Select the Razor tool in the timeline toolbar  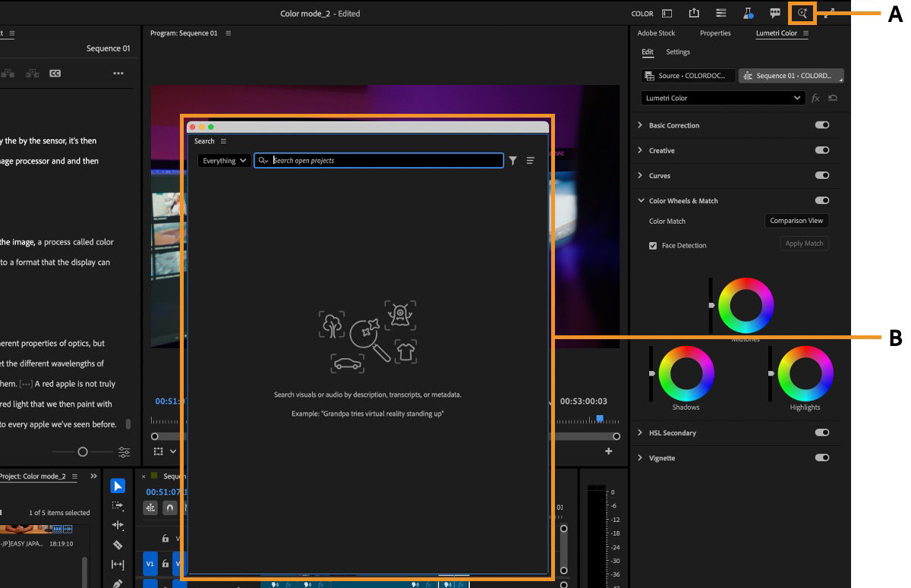pos(118,544)
